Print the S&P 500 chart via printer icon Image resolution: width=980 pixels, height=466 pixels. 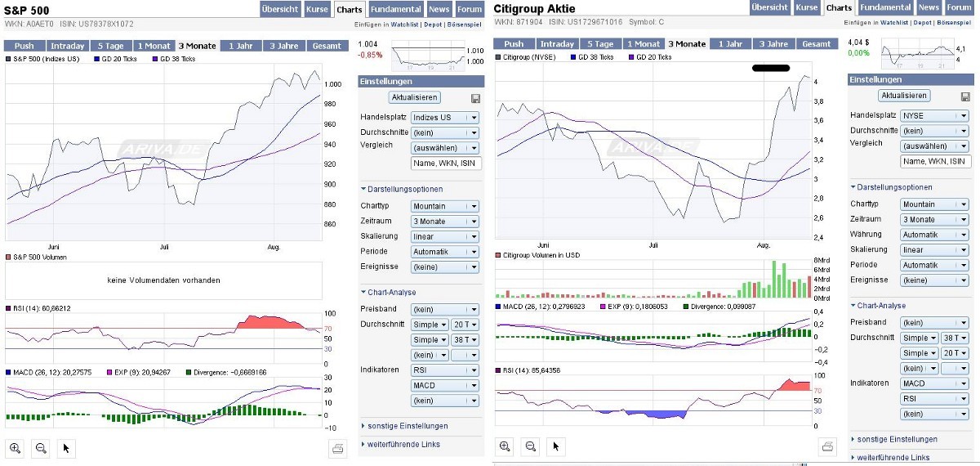pyautogui.click(x=337, y=447)
